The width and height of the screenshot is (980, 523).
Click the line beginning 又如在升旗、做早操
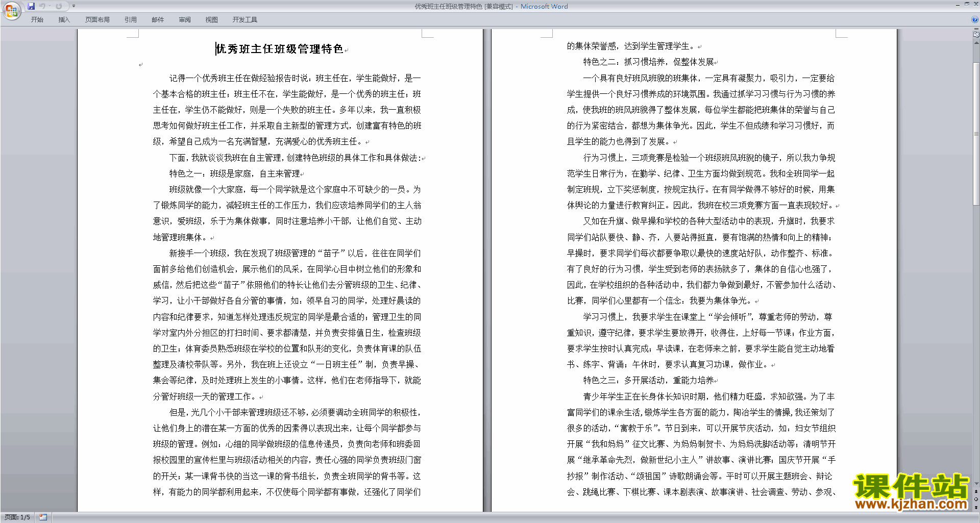709,221
